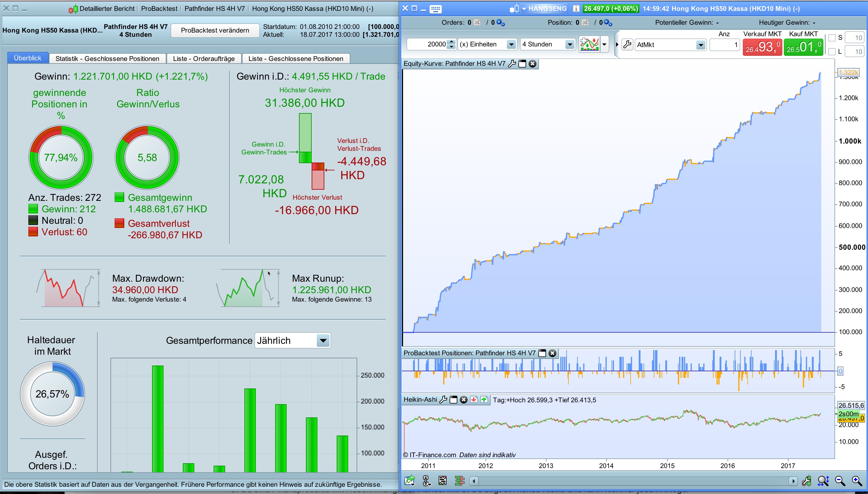Click Heikin-Ashi red down arrow icon
The image size is (868, 494).
click(474, 400)
